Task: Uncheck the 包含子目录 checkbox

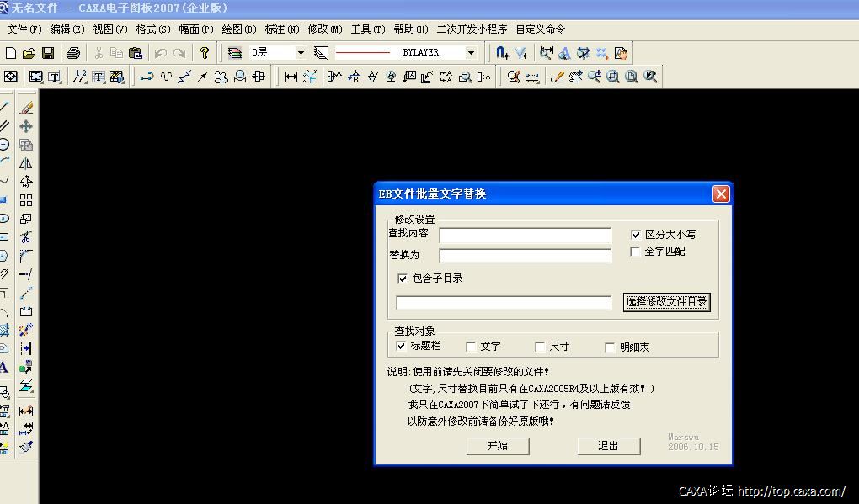Action: (x=403, y=278)
